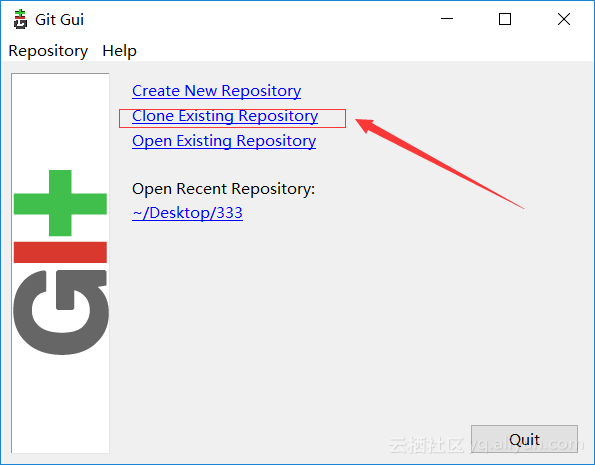Viewport: 595px width, 465px height.
Task: Open the Repository menu
Action: coord(48,51)
